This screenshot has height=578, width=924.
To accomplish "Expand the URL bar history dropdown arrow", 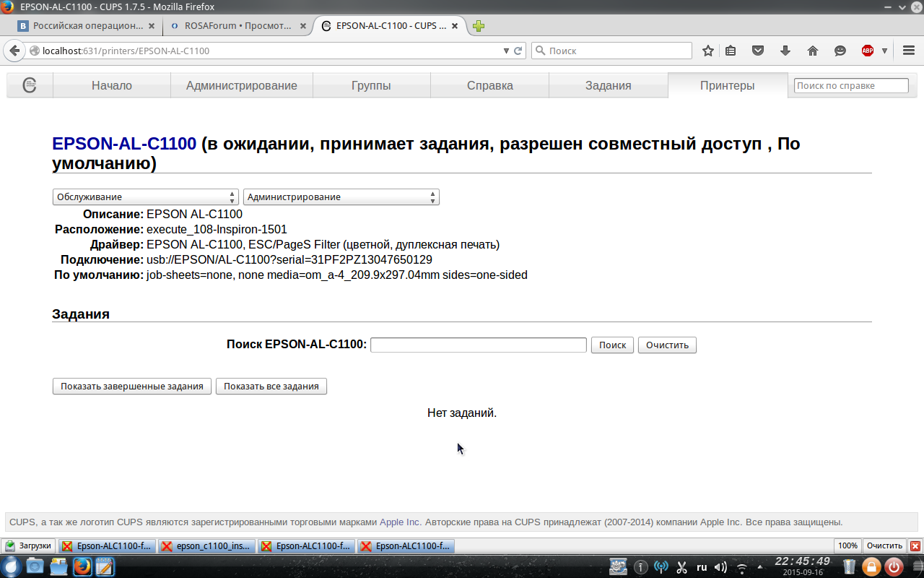I will tap(506, 51).
